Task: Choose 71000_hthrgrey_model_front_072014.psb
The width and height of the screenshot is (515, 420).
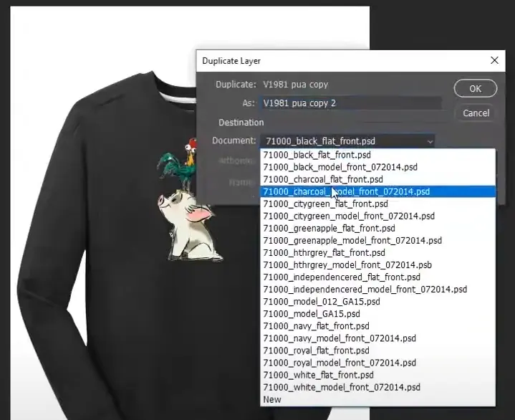Action: point(377,265)
